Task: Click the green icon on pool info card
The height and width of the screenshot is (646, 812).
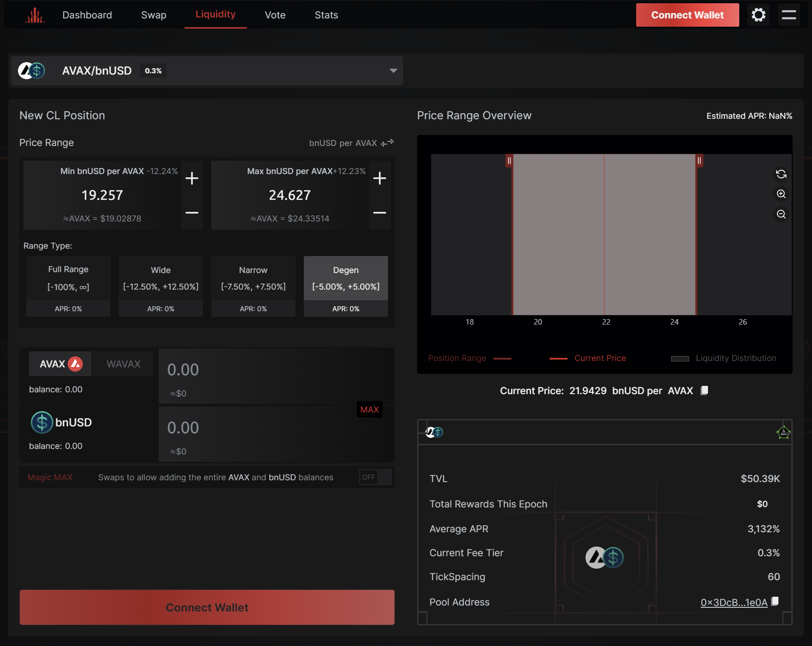Action: tap(783, 432)
